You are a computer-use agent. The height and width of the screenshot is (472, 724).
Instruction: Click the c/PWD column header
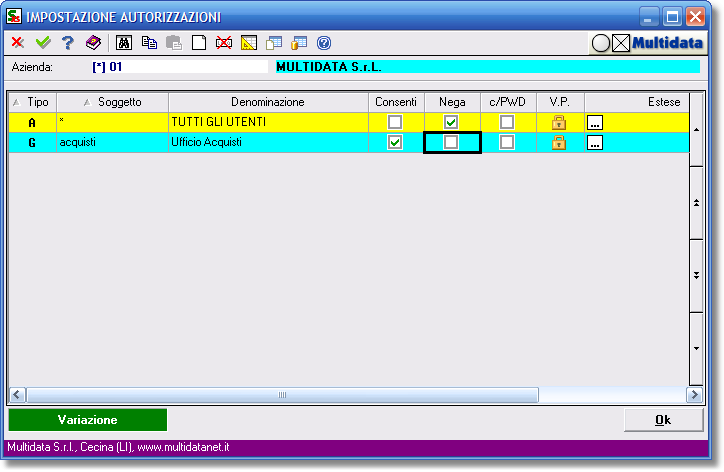508,102
